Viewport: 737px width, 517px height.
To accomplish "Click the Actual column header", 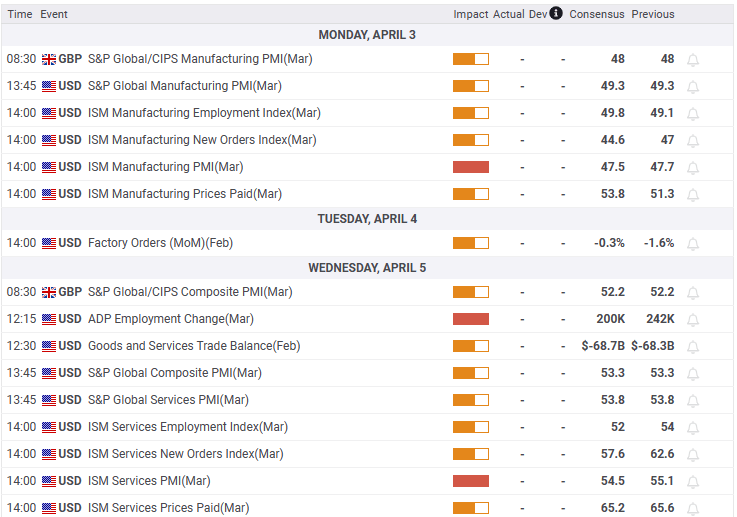I will (x=509, y=14).
